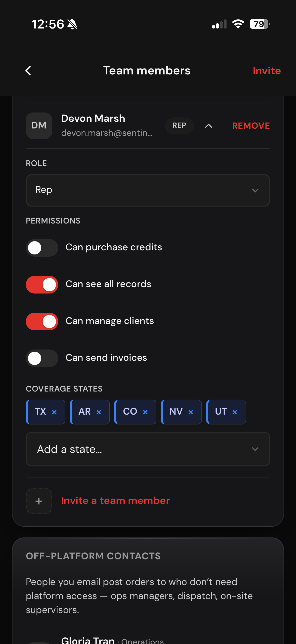Tap the dashed plus icon
This screenshot has height=644, width=296.
39,501
